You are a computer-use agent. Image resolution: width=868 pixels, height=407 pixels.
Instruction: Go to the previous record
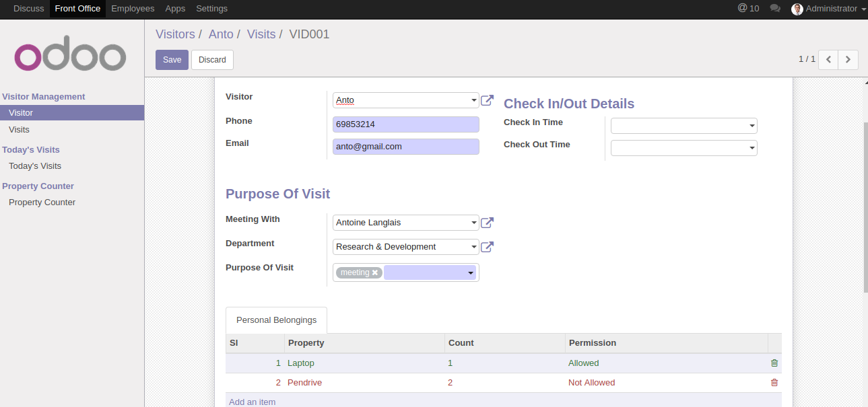[x=828, y=60]
